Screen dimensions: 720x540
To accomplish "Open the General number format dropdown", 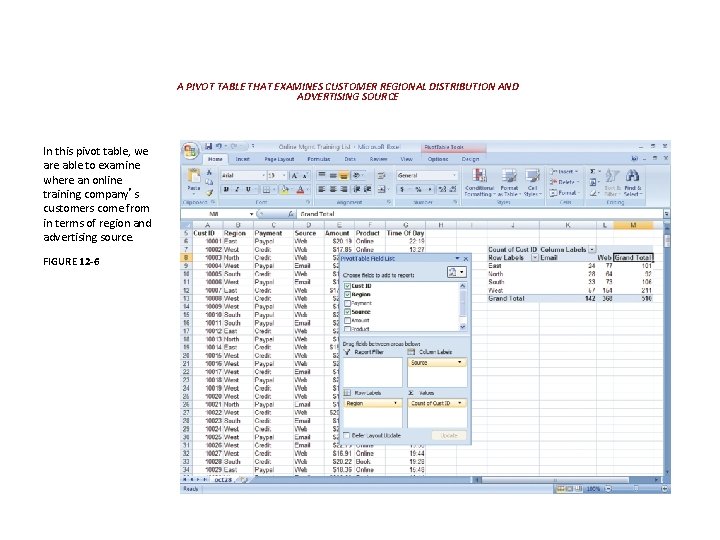I will click(455, 175).
